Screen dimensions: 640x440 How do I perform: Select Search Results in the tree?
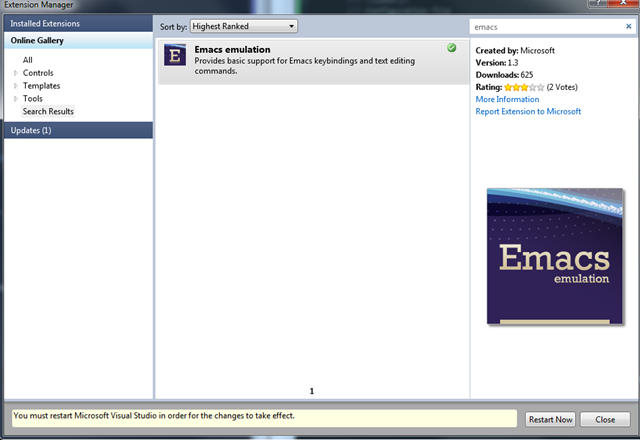(48, 111)
